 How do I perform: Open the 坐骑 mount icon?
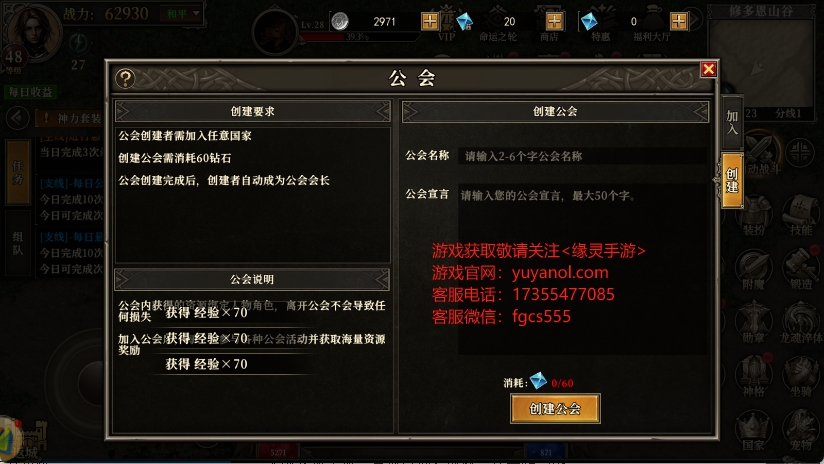click(x=800, y=376)
